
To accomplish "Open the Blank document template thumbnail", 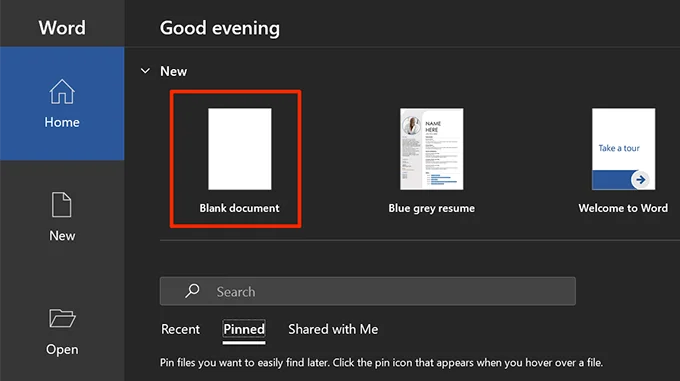I will [x=240, y=149].
